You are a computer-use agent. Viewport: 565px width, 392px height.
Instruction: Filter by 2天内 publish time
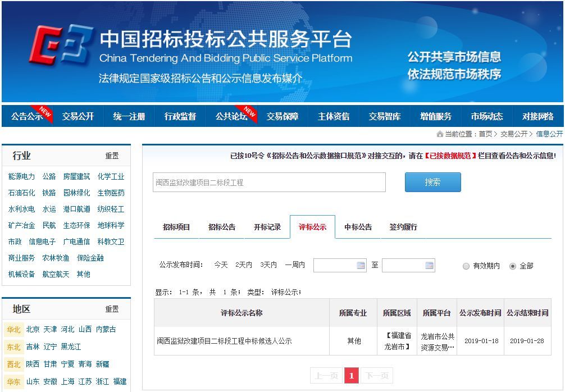tap(244, 265)
